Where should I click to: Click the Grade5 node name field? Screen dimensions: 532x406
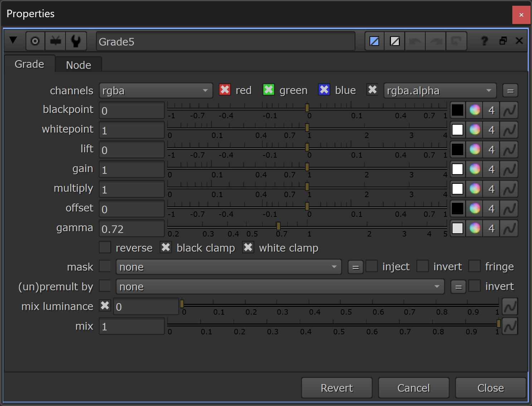(226, 42)
